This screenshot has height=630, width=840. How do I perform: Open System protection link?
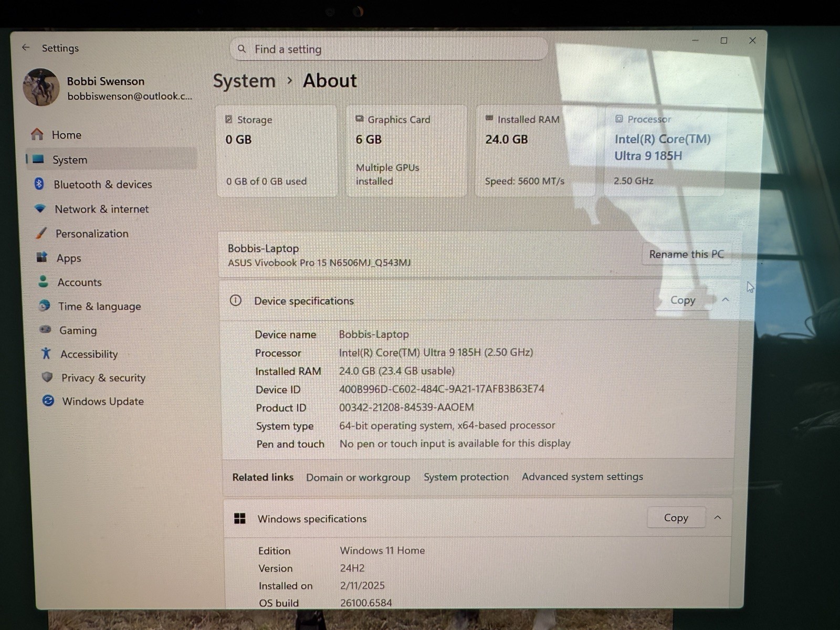(x=466, y=477)
